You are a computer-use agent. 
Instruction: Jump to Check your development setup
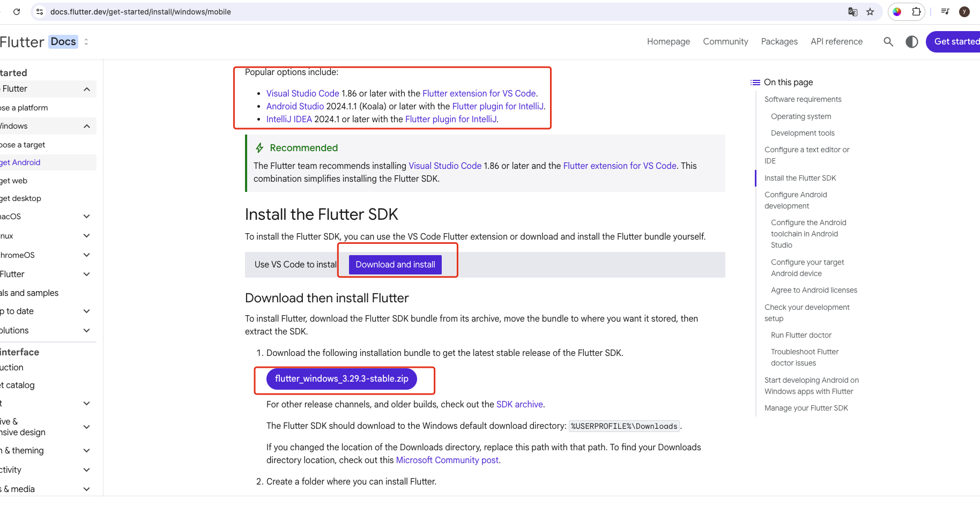click(807, 313)
